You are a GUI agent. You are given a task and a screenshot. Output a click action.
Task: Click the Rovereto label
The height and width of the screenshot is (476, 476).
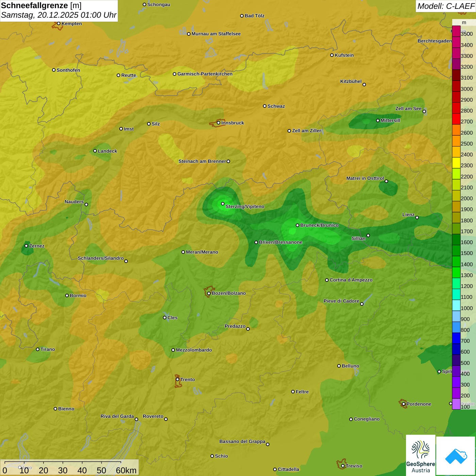pos(153,416)
